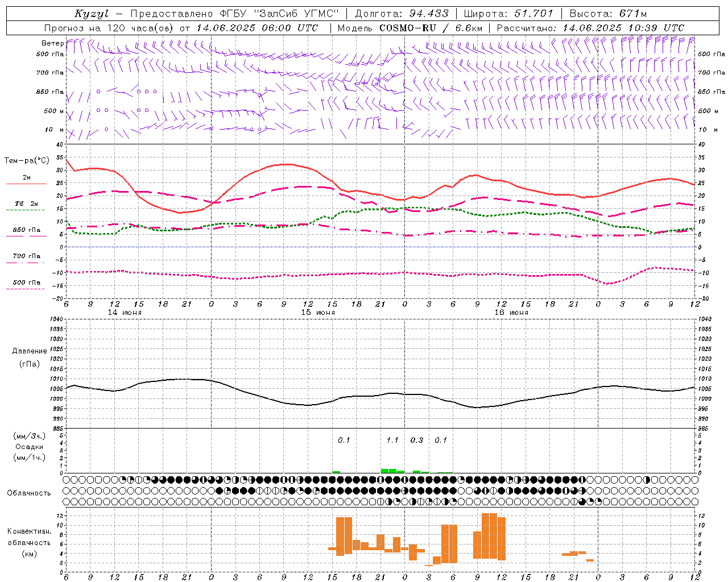
Task: Click the "14 июня" date label
Action: (x=125, y=313)
